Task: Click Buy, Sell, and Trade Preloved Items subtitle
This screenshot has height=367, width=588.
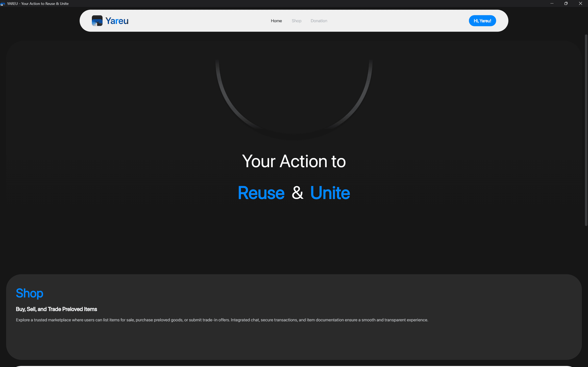Action: [56, 309]
